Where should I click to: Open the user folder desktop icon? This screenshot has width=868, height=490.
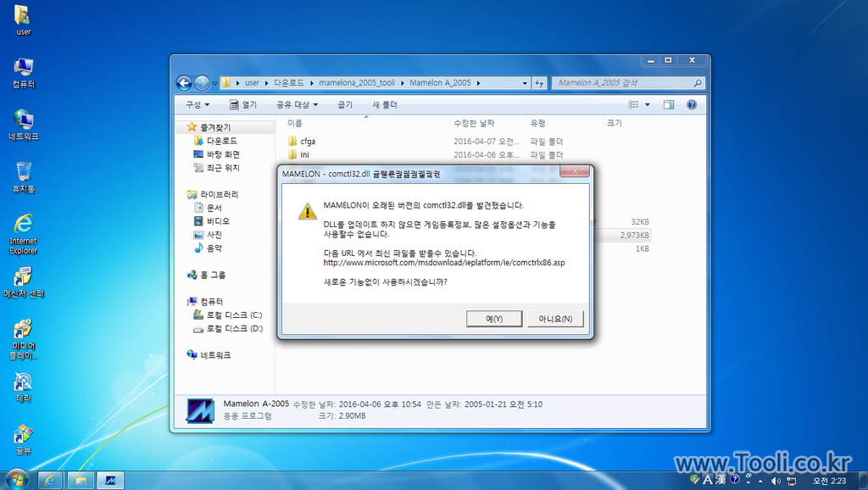(23, 20)
